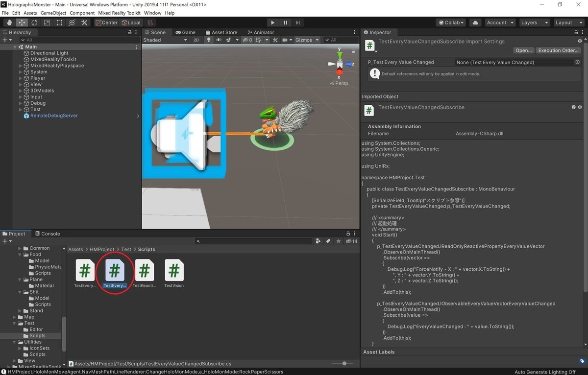Open the Scene tools settings icon

pos(275,40)
